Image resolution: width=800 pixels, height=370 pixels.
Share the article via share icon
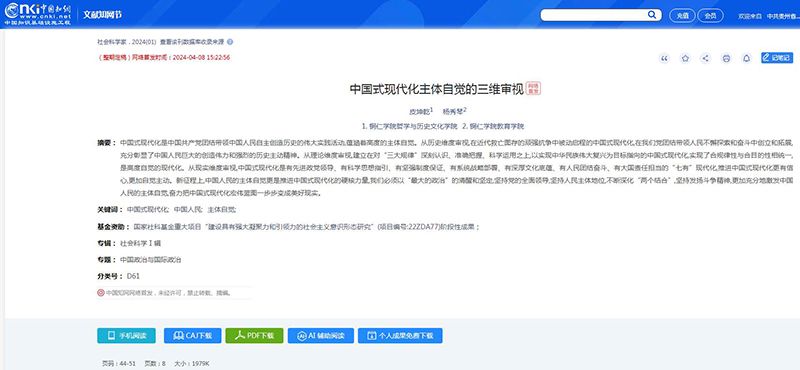[x=706, y=58]
